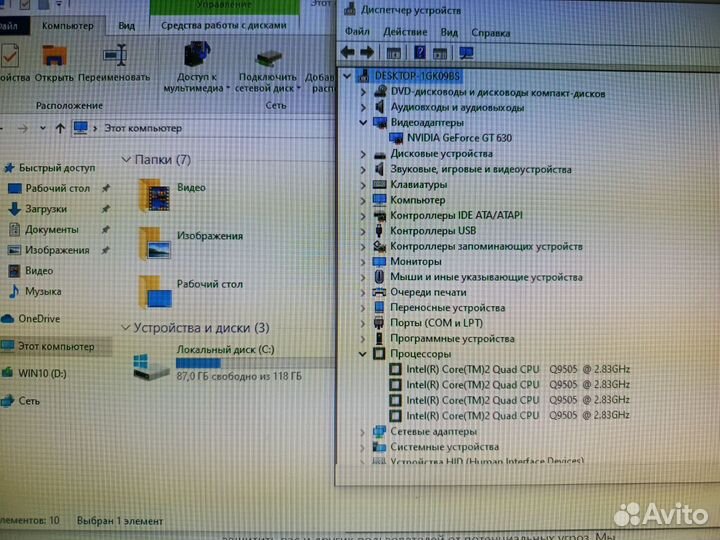Open the Рабочий стол folder icon

coord(155,292)
